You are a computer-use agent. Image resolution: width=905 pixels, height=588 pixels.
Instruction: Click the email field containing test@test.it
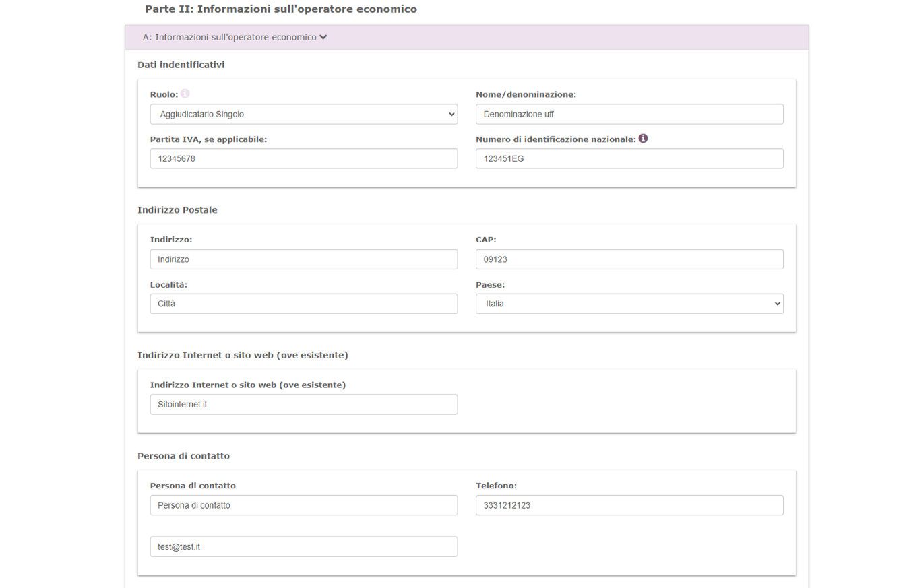303,547
